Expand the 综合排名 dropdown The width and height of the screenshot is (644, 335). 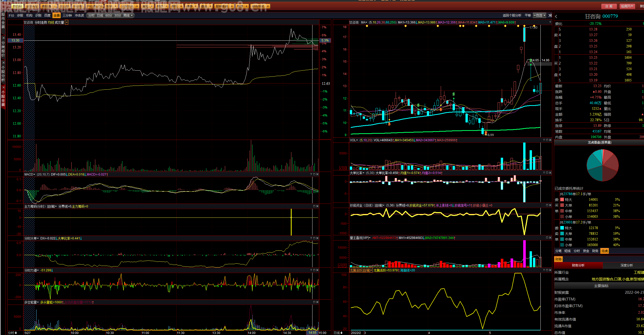(268, 6)
